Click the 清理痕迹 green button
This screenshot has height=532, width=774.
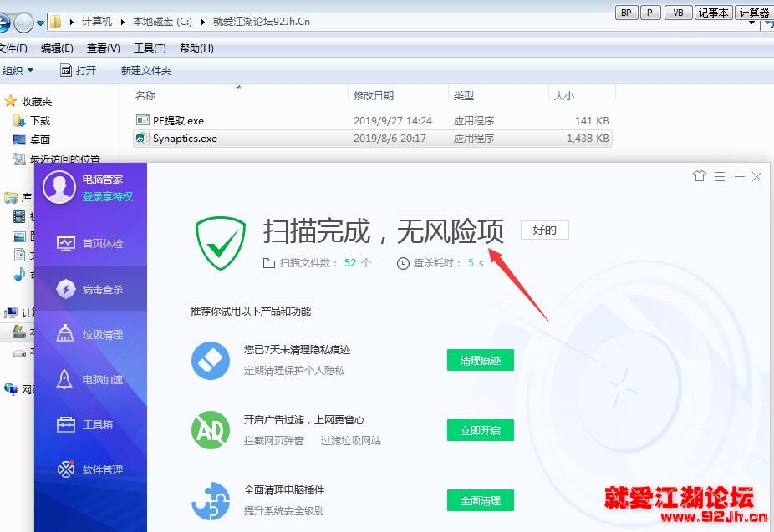[x=481, y=361]
